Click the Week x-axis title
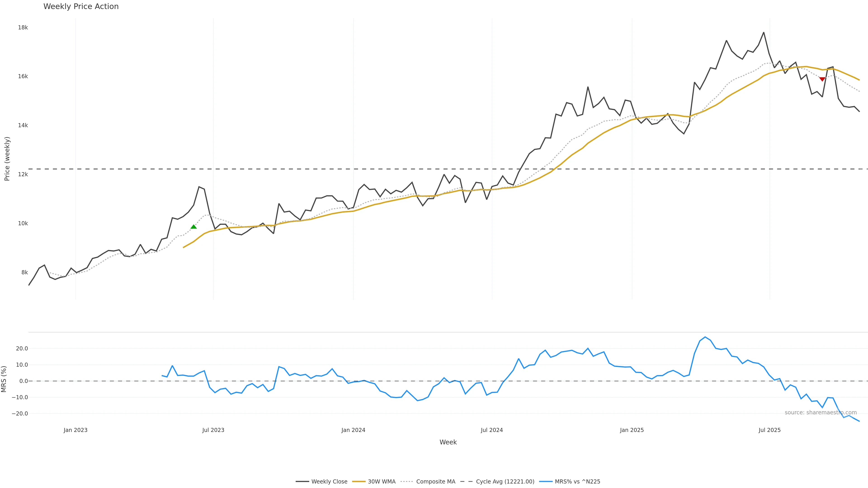 point(448,442)
